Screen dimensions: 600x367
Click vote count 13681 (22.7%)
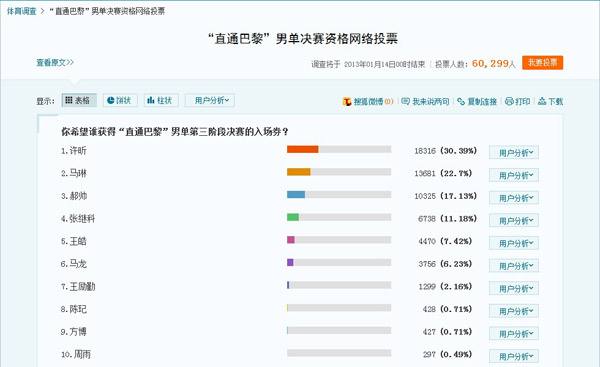(443, 173)
